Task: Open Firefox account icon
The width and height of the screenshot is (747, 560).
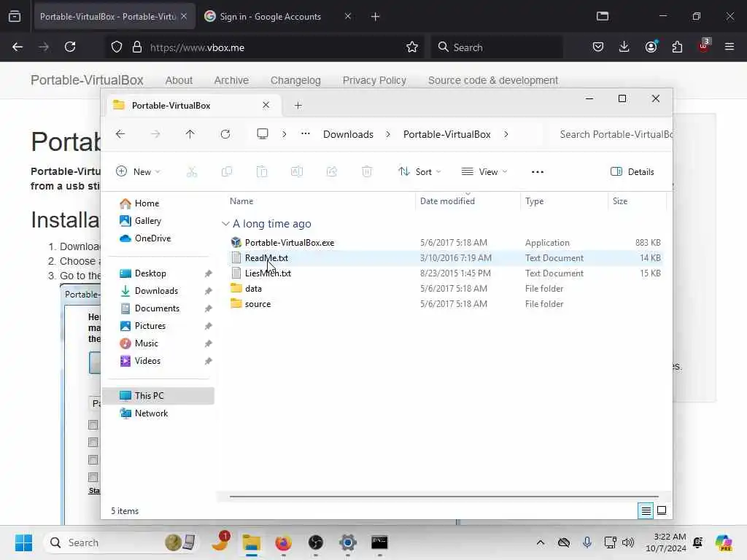Action: (x=651, y=47)
